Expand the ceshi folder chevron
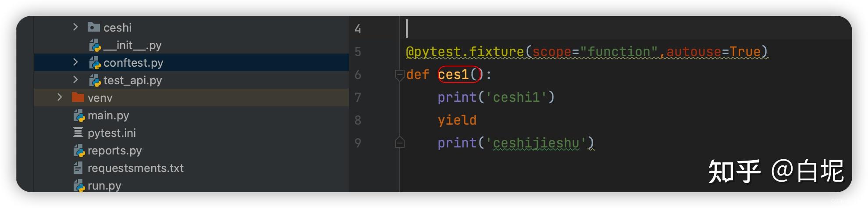The image size is (868, 208). 75,27
